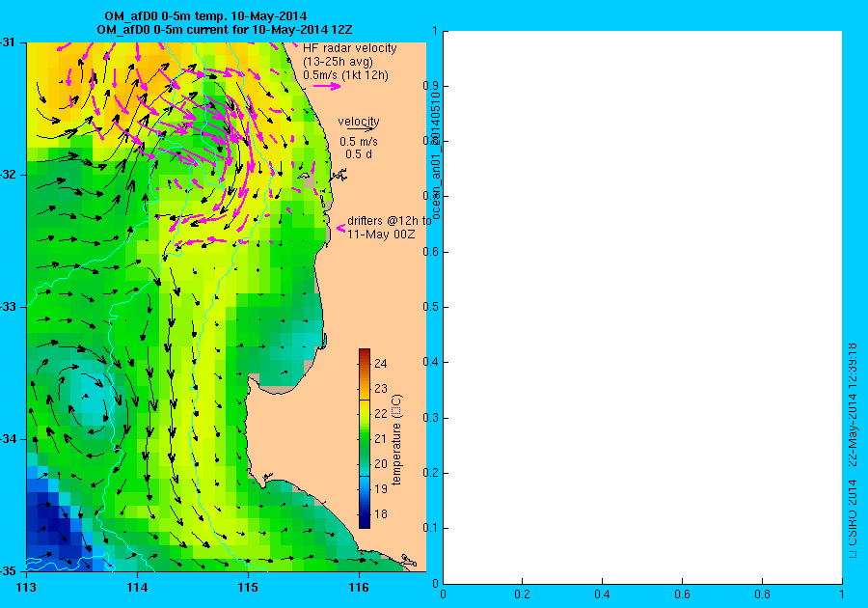Click the y-axis tick '0.6' on the empty plot
Viewport: 868px width, 608px height.
click(431, 251)
